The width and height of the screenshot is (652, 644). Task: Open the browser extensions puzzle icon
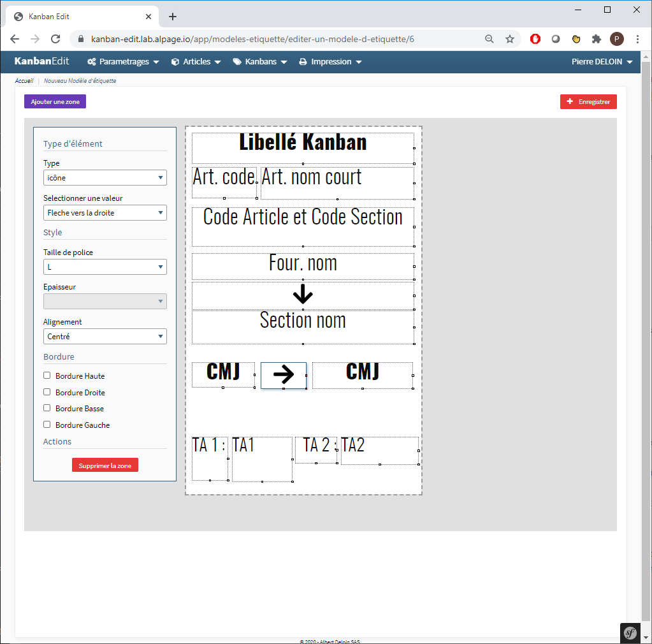tap(597, 39)
